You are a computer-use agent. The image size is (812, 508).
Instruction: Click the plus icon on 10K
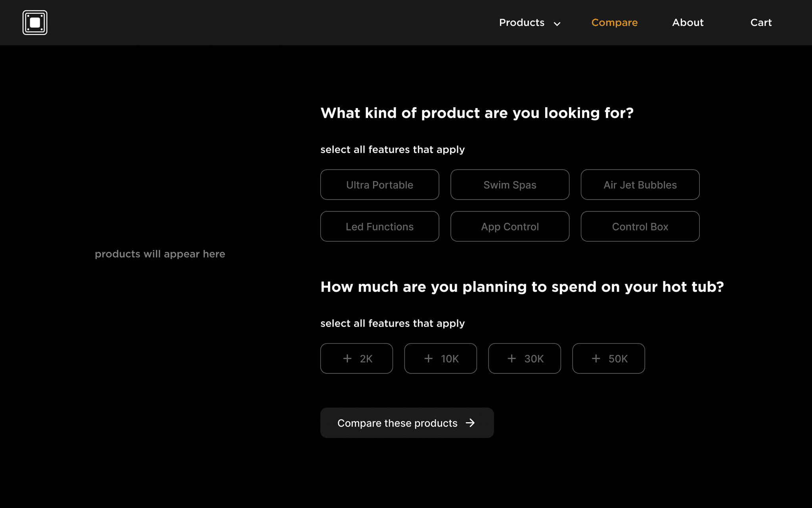pyautogui.click(x=429, y=358)
